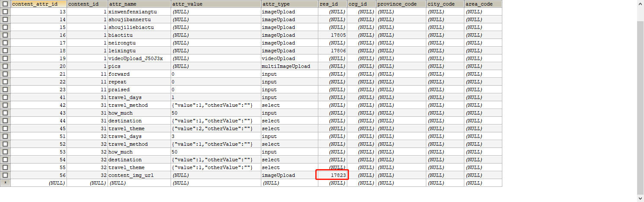Sort by the content_attr_id column header

pyautogui.click(x=39, y=4)
